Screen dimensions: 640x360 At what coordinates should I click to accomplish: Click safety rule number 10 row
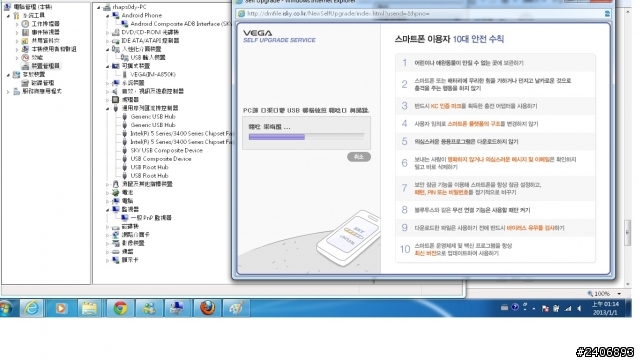pos(495,249)
